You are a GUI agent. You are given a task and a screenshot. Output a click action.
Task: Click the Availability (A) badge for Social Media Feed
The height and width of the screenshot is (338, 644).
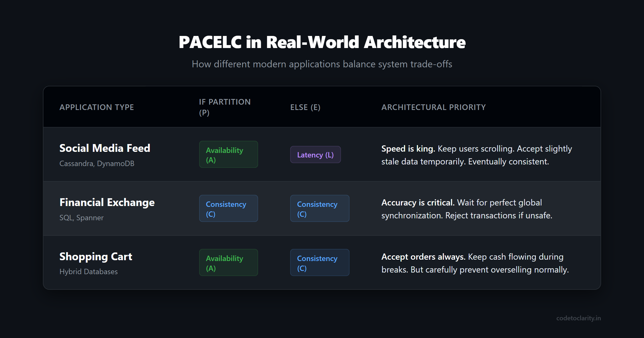pyautogui.click(x=228, y=154)
